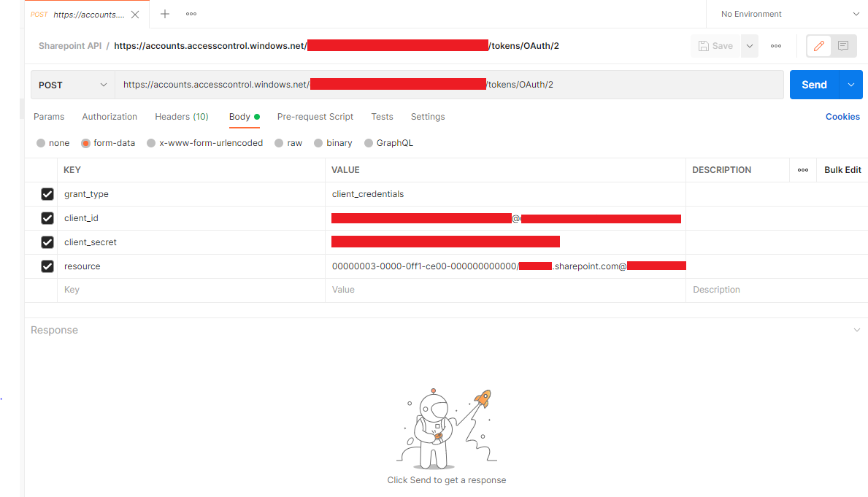Screen dimensions: 868x497
Task: Open column options ellipsis in table header
Action: (803, 170)
